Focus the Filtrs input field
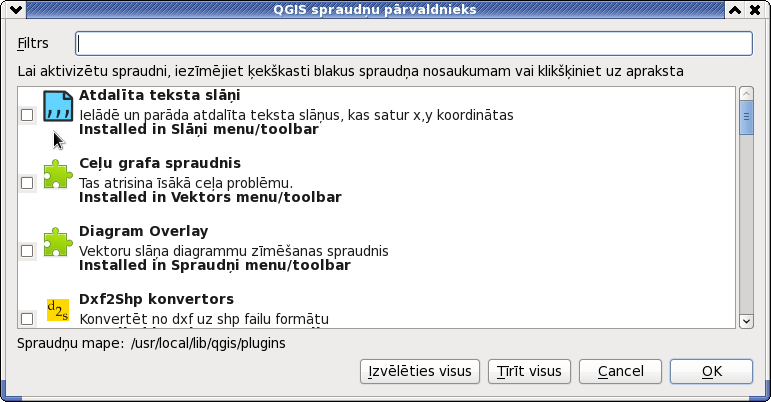This screenshot has width=771, height=402. (414, 43)
